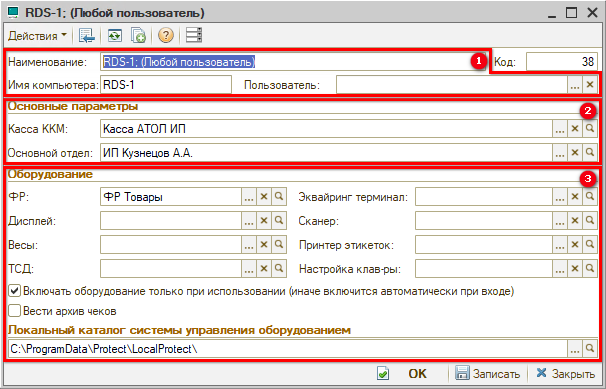Clear the Эквайринг терминал field
The height and width of the screenshot is (389, 606).
pyautogui.click(x=575, y=197)
